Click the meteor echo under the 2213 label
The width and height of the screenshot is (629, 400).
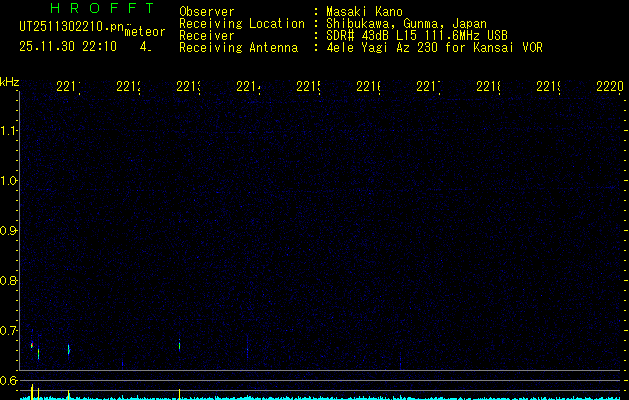click(x=179, y=345)
